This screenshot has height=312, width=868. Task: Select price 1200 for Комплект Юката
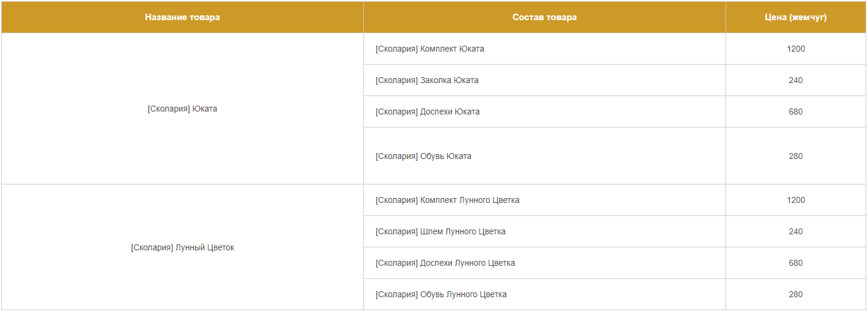pos(796,49)
